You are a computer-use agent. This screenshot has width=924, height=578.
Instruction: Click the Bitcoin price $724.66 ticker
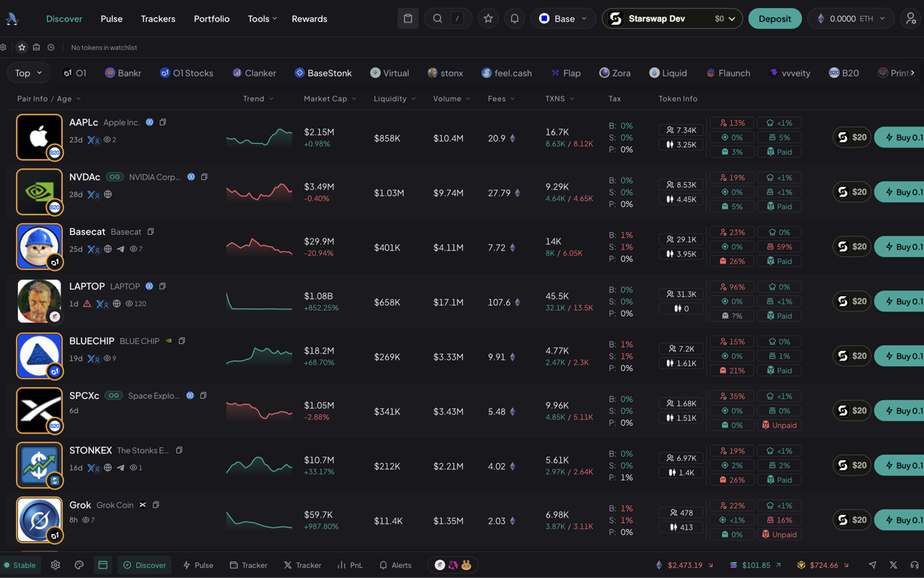(x=823, y=565)
